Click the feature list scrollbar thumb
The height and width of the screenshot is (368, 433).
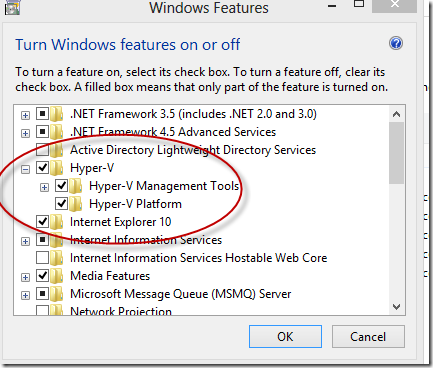(x=396, y=153)
